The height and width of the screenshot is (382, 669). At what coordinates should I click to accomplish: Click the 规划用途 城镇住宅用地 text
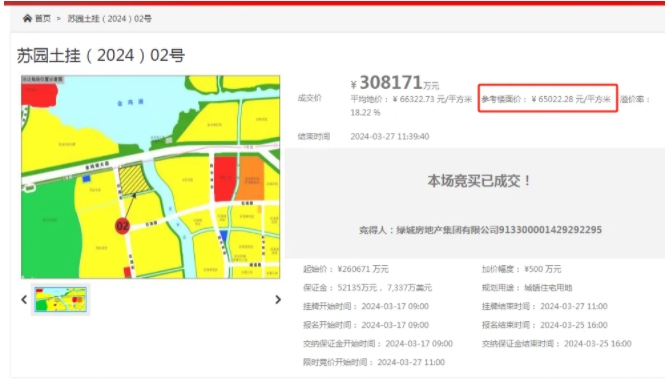point(527,288)
